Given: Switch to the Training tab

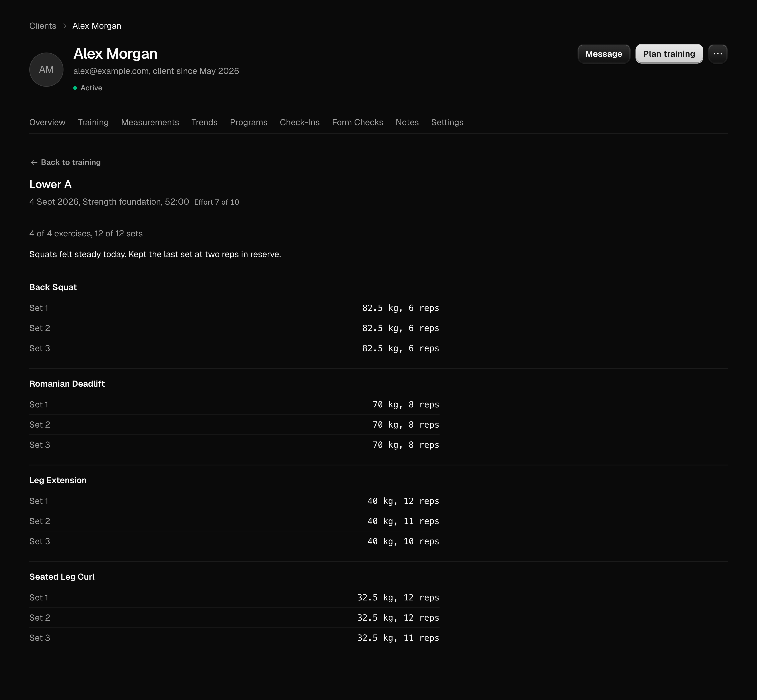Looking at the screenshot, I should (93, 122).
